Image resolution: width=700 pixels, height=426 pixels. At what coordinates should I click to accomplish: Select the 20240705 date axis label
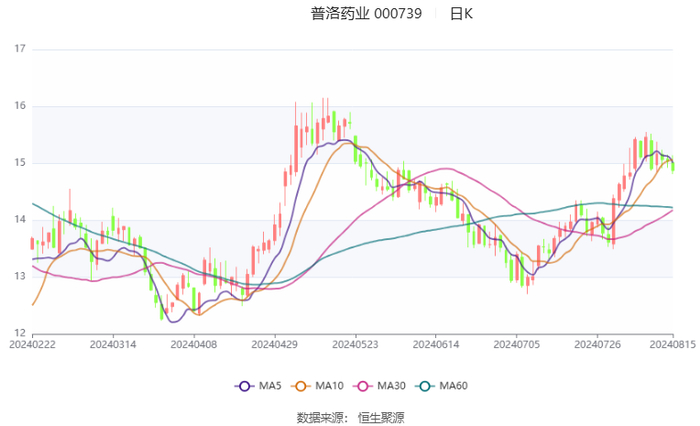(x=517, y=345)
